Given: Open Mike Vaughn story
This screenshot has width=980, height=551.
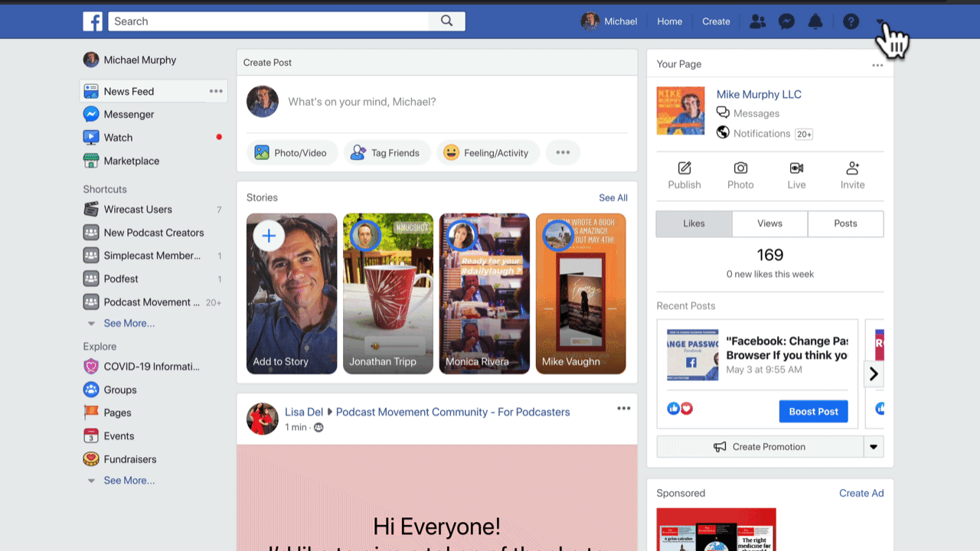Looking at the screenshot, I should pos(581,294).
